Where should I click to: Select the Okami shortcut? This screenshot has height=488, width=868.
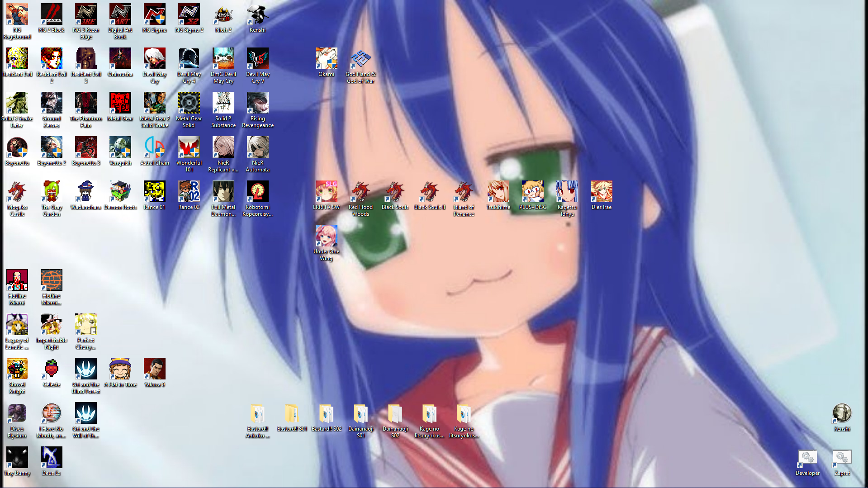(327, 59)
